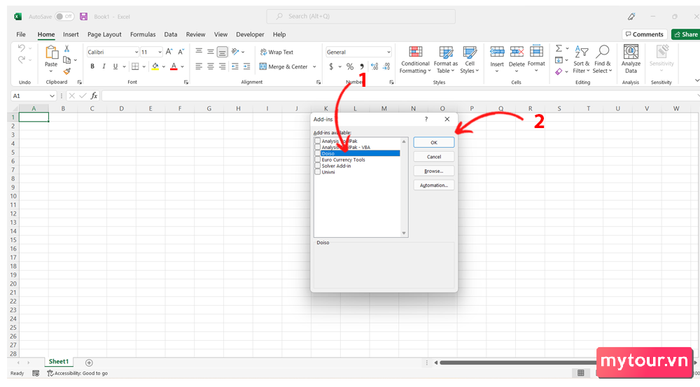Viewport: 700px width, 387px height.
Task: Check the Analysis ToolPak checkbox
Action: (x=317, y=141)
